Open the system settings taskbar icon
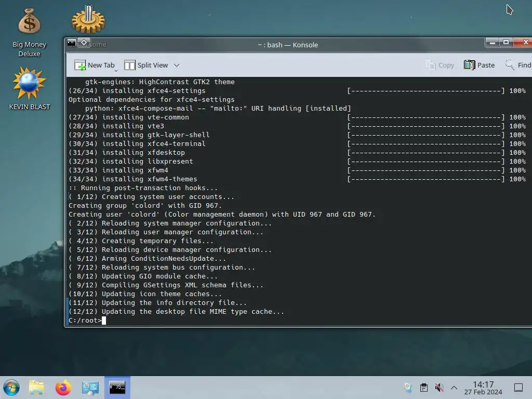This screenshot has height=399, width=532. tap(90, 388)
